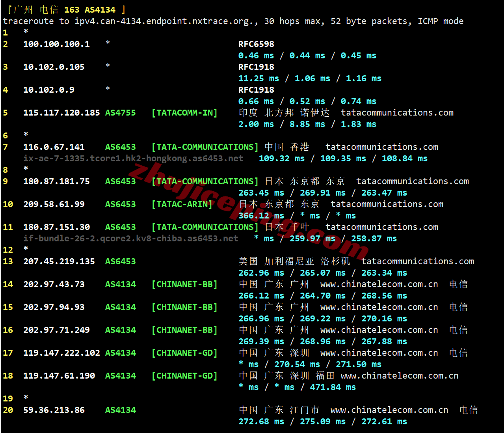Select the IP address 119.147.61.190
Image resolution: width=504 pixels, height=433 pixels.
(59, 376)
